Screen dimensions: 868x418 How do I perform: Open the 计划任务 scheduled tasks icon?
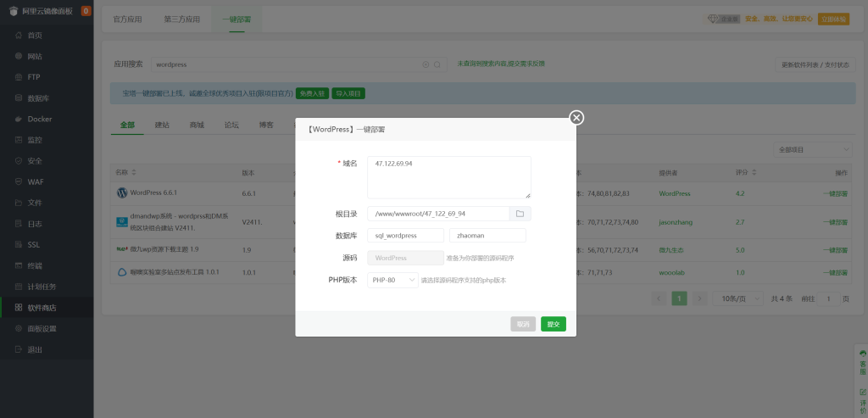[19, 287]
